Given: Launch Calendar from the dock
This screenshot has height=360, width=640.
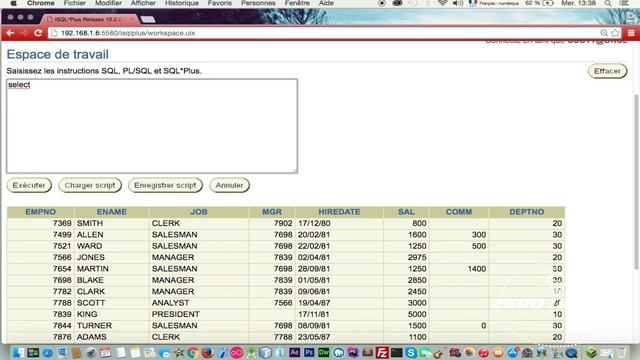Looking at the screenshot, I should point(105,353).
